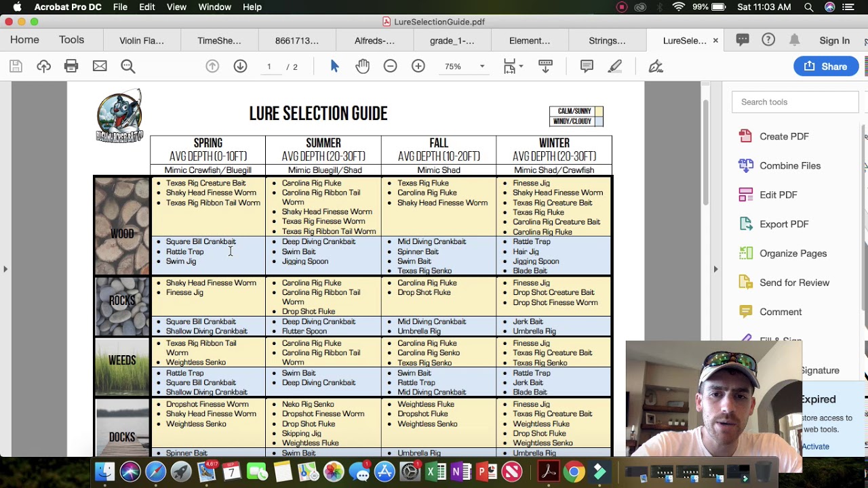Upload file to cloud icon

[43, 66]
